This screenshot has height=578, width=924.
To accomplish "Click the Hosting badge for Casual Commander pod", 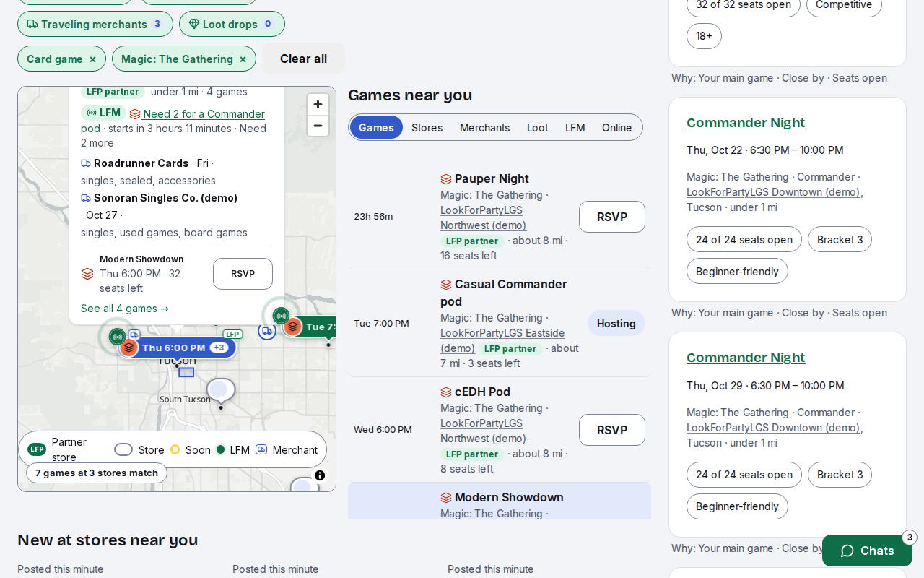I will click(x=616, y=324).
